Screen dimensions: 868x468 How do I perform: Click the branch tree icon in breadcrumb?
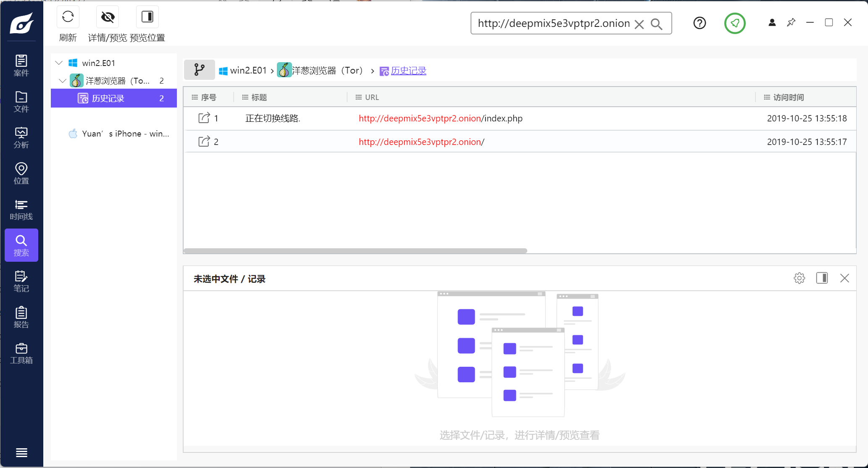pos(199,70)
